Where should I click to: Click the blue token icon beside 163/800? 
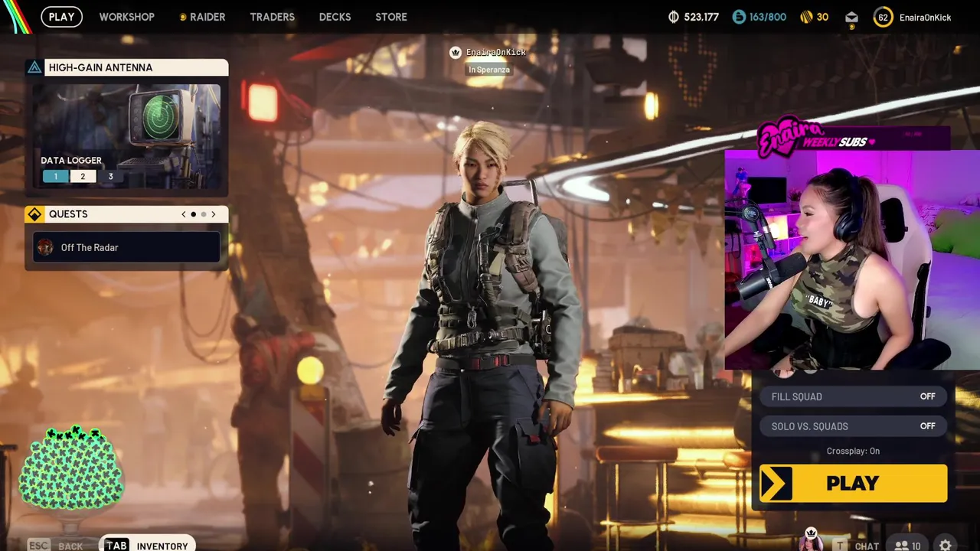click(x=739, y=17)
